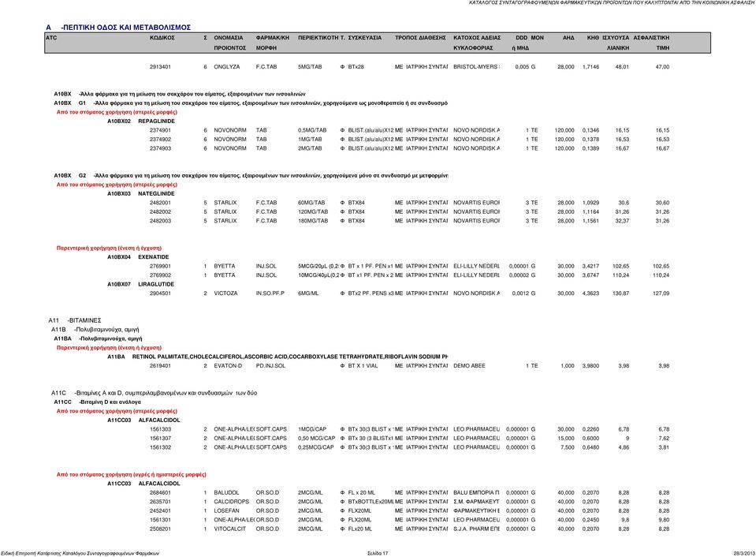Click the strength '180MG/TAB' for STARLIX
This screenshot has width=756, height=557.
[x=313, y=221]
